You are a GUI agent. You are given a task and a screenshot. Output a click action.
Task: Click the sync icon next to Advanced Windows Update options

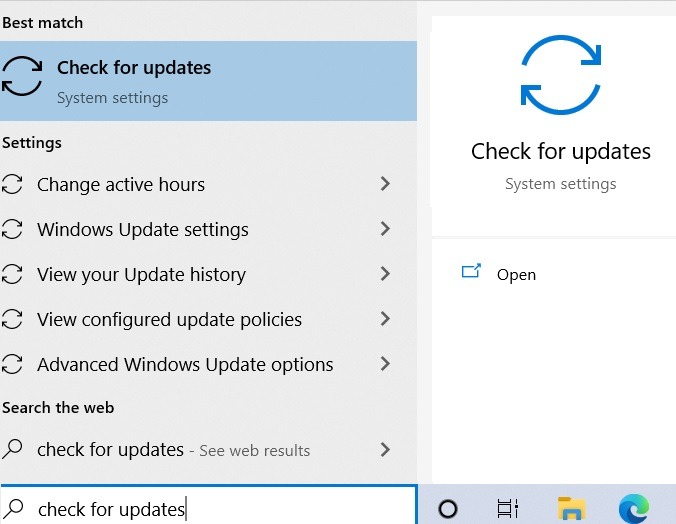pyautogui.click(x=12, y=364)
